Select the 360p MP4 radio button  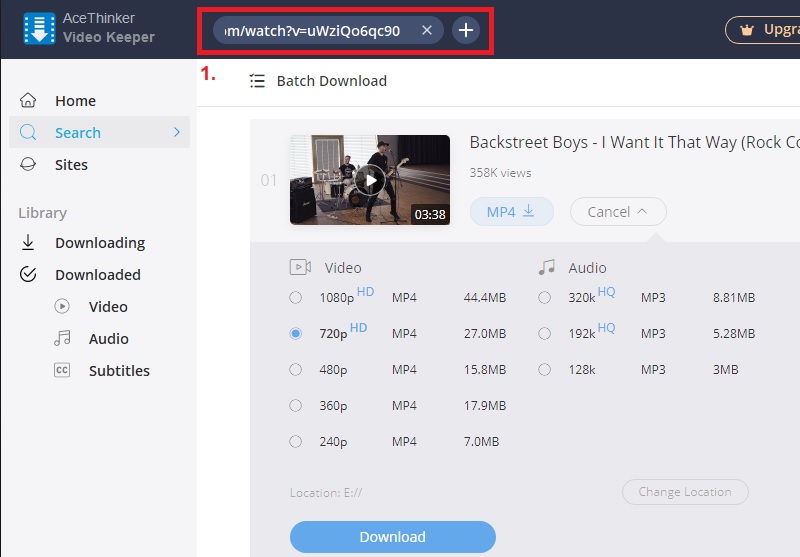tap(295, 406)
